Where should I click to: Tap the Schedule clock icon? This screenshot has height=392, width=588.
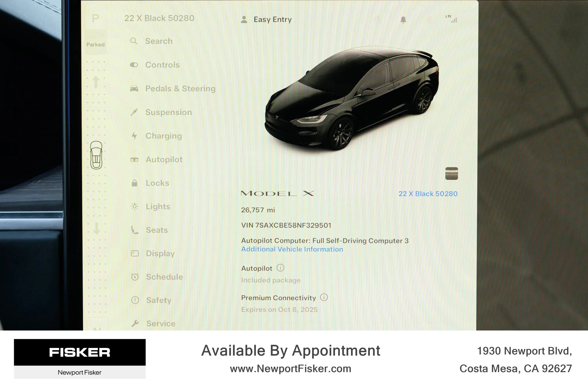pos(135,277)
